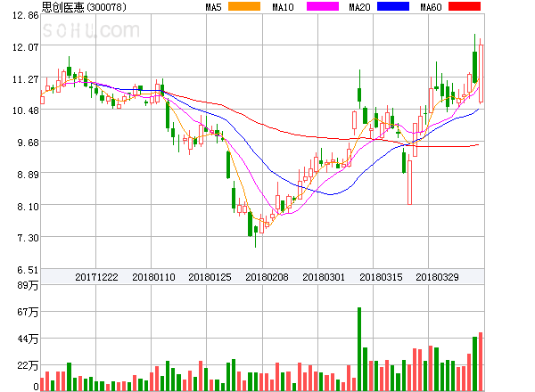Click the 7.30 price axis label

(x=28, y=238)
